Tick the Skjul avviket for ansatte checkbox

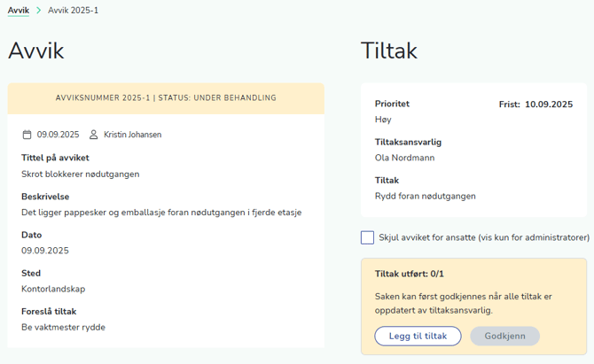367,237
